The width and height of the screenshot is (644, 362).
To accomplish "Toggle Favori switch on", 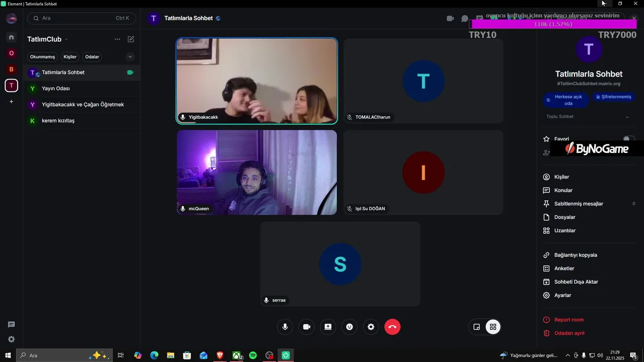I will click(x=629, y=139).
